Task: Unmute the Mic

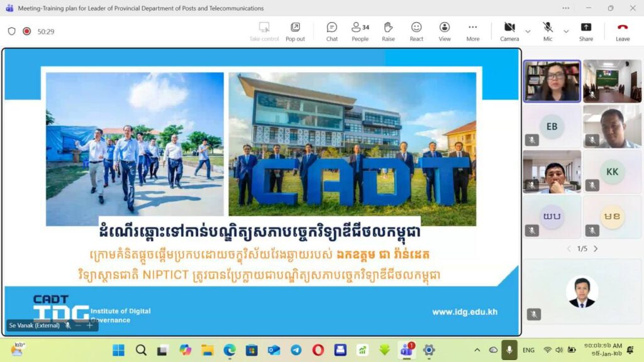Action: pos(548,31)
